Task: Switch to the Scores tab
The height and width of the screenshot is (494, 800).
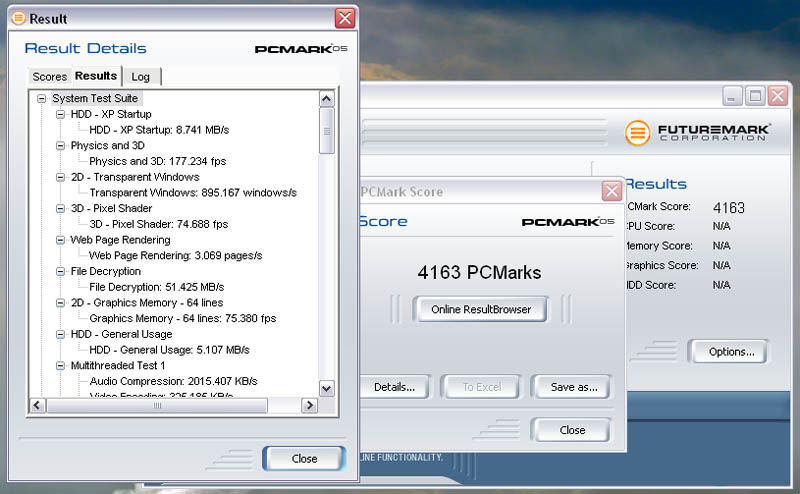Action: [49, 77]
